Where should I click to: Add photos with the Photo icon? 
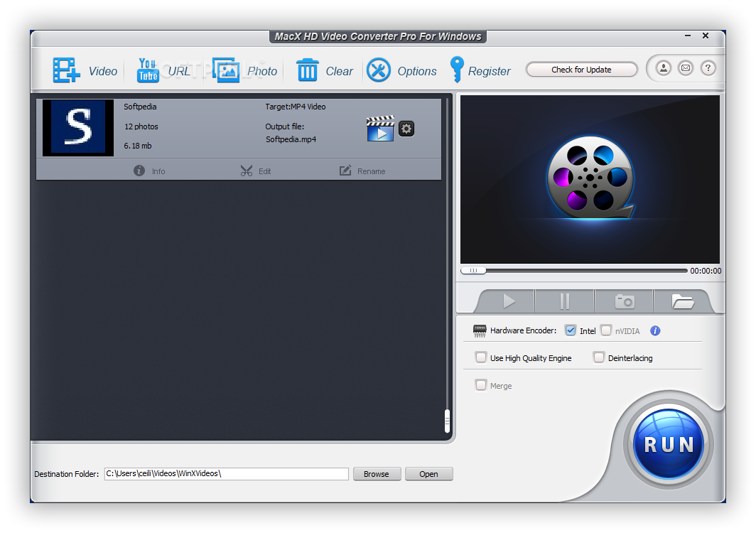(226, 70)
